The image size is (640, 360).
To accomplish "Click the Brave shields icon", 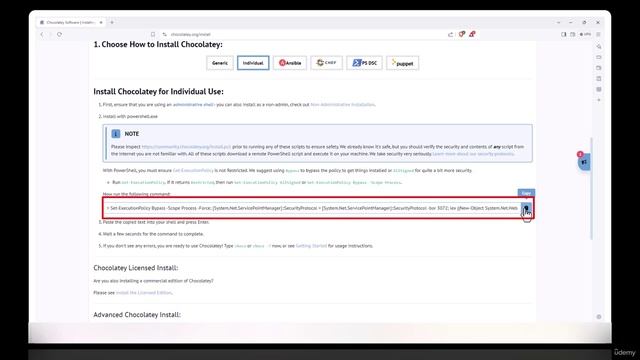I will [x=462, y=34].
